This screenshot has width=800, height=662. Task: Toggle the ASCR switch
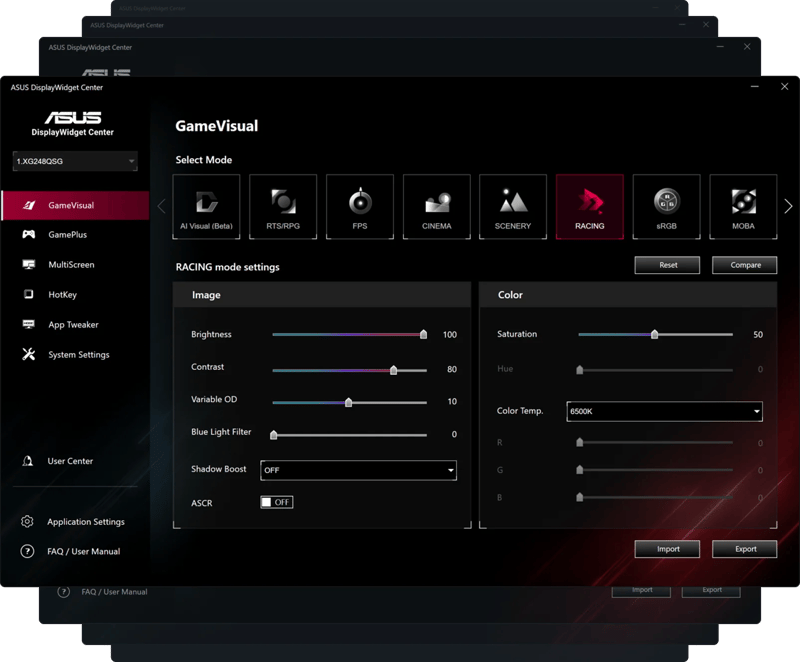pyautogui.click(x=276, y=502)
